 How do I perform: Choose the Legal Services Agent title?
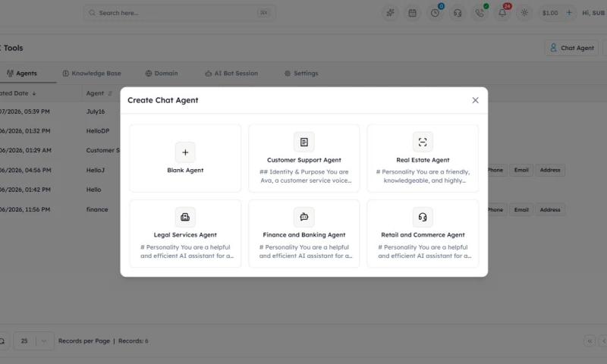pyautogui.click(x=185, y=235)
